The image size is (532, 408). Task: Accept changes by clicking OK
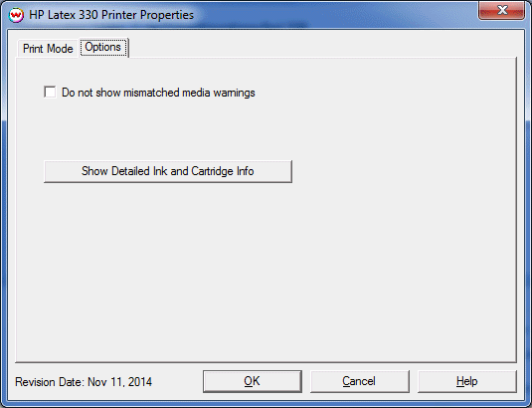click(253, 381)
